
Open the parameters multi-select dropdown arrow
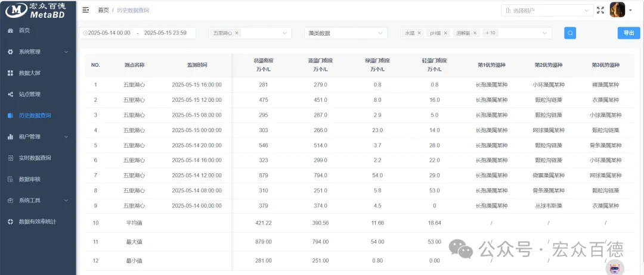click(544, 33)
